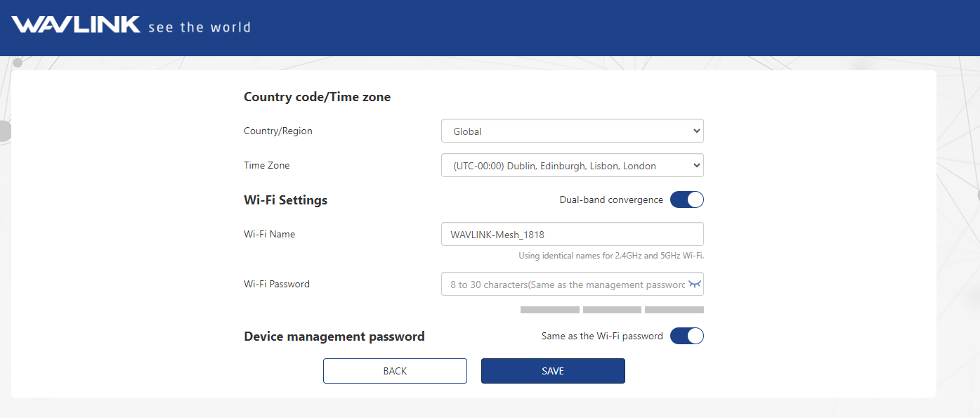Click SAVE to apply settings

tap(552, 371)
